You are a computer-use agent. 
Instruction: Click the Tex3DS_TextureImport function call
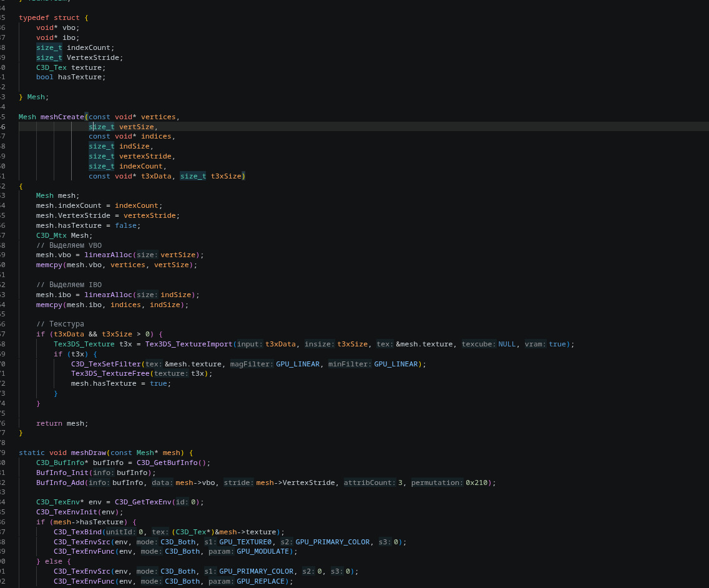coord(188,344)
